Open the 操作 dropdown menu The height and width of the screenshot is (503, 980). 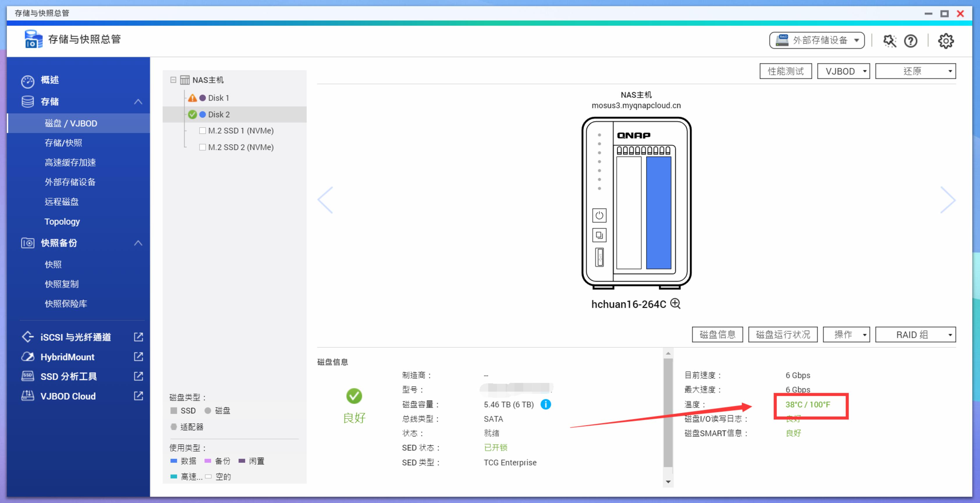(846, 334)
